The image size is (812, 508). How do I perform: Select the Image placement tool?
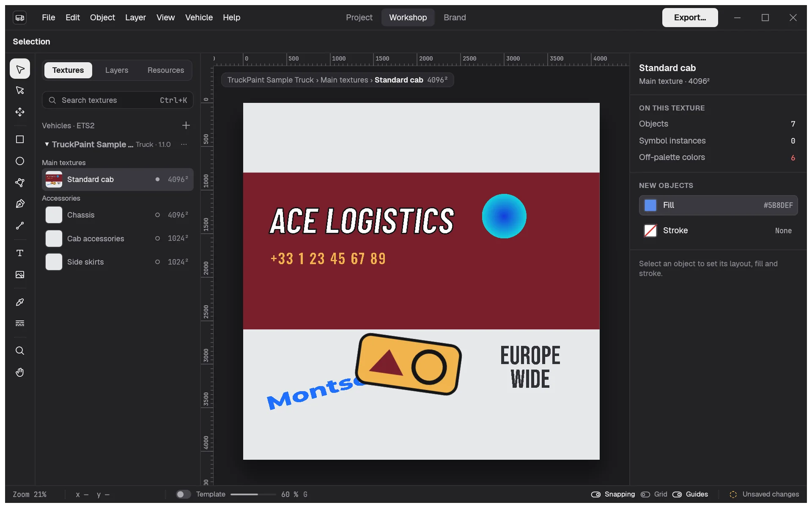(20, 275)
